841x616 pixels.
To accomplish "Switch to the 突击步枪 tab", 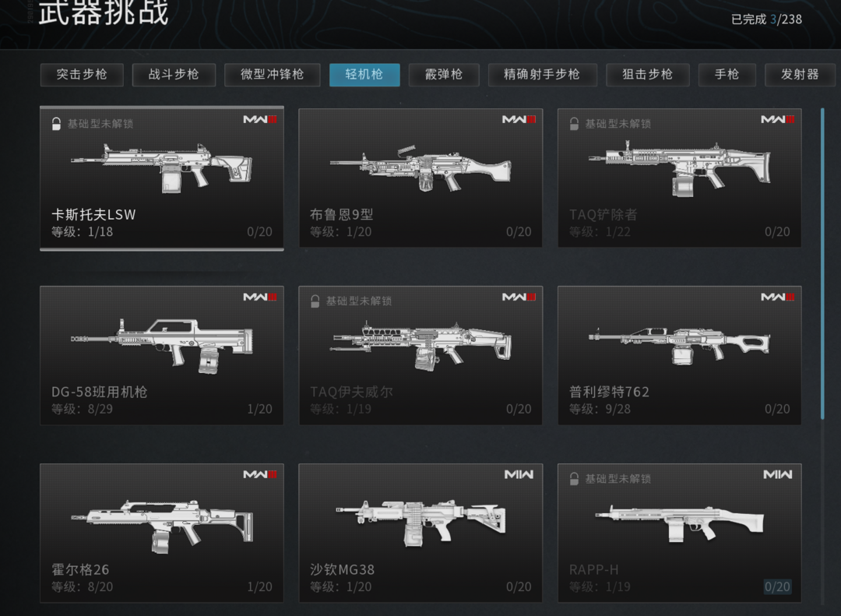I will [82, 75].
